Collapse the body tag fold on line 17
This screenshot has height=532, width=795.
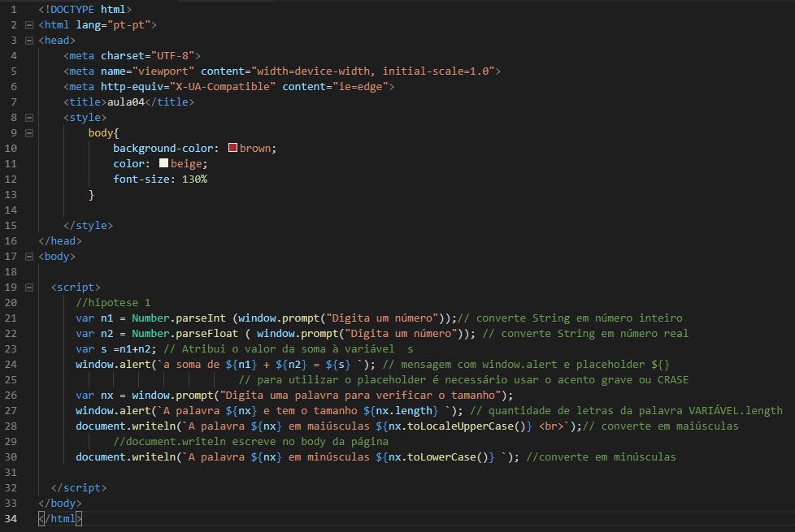coord(29,257)
